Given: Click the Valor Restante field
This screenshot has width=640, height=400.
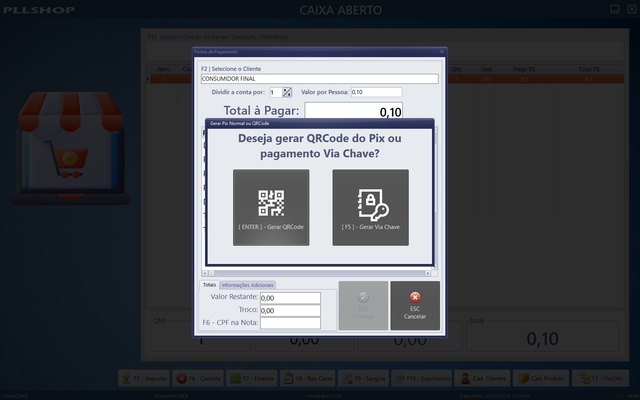Looking at the screenshot, I should click(290, 298).
